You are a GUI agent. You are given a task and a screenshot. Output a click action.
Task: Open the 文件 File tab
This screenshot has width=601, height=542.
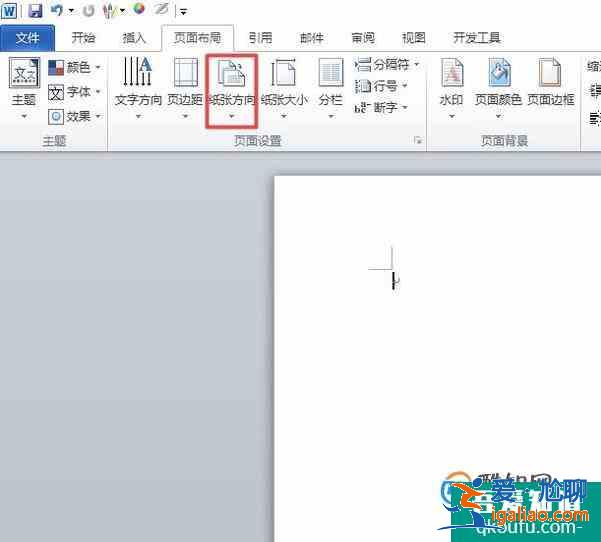(x=27, y=38)
